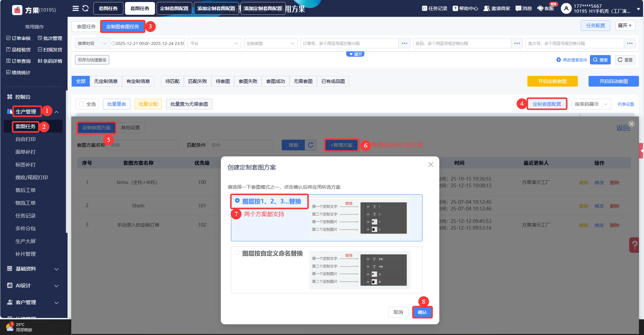Expand the 基础资料 sidebar section
The height and width of the screenshot is (335, 644).
[x=56, y=269]
